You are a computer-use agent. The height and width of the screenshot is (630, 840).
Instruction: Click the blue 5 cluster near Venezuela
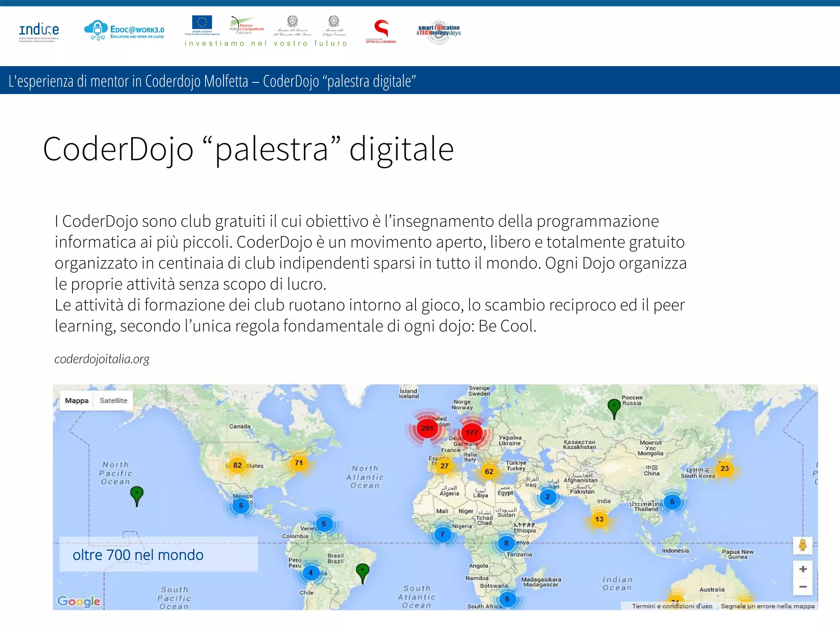tap(324, 524)
